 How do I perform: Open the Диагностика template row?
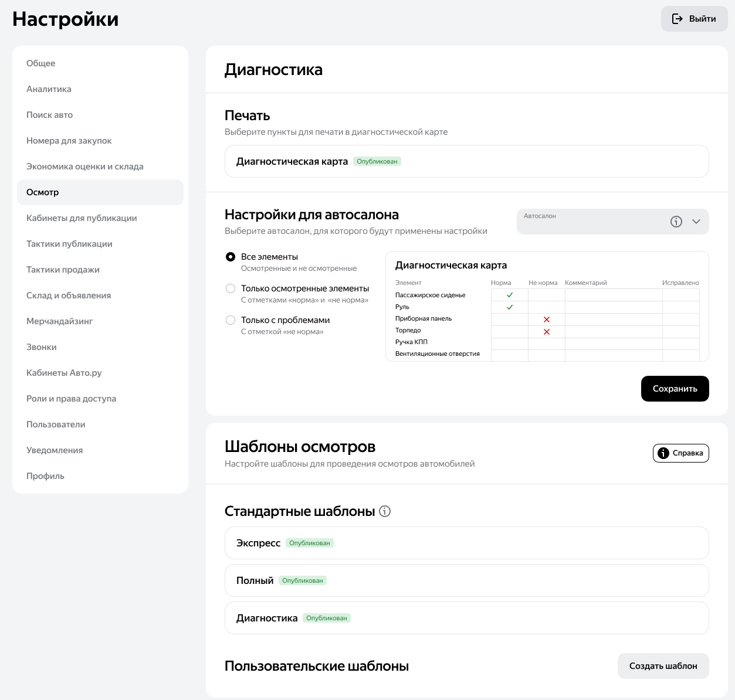(467, 618)
